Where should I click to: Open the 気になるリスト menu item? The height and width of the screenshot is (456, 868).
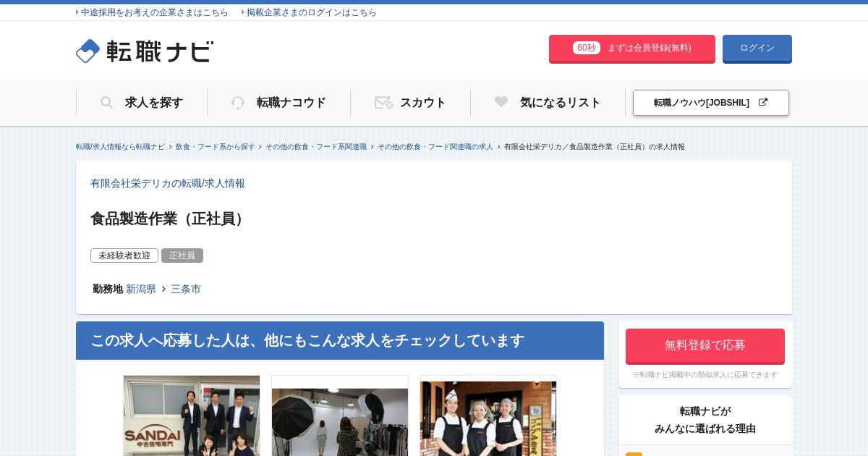pyautogui.click(x=548, y=103)
